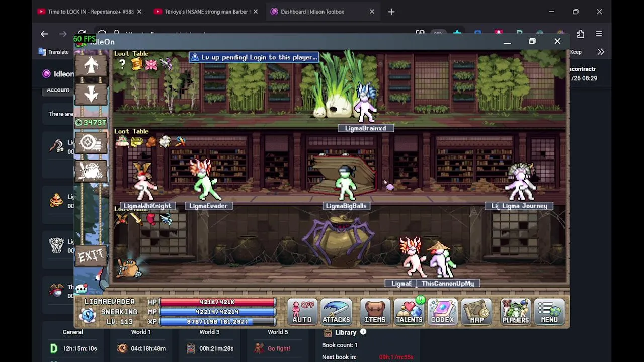The image size is (644, 362).
Task: Select the LigmaBigBalls character
Action: click(346, 184)
